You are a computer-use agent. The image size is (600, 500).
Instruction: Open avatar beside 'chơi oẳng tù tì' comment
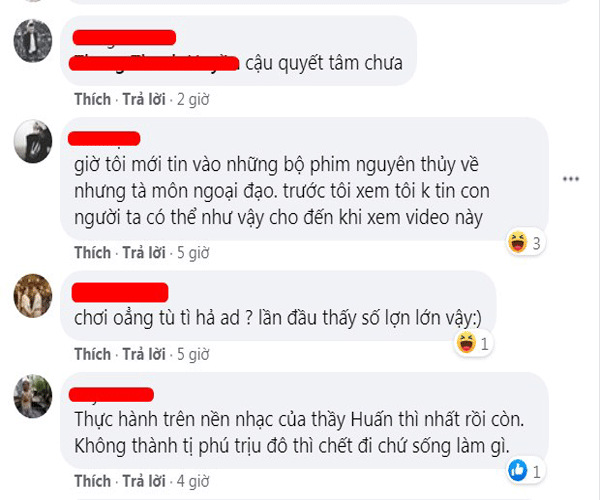(33, 295)
